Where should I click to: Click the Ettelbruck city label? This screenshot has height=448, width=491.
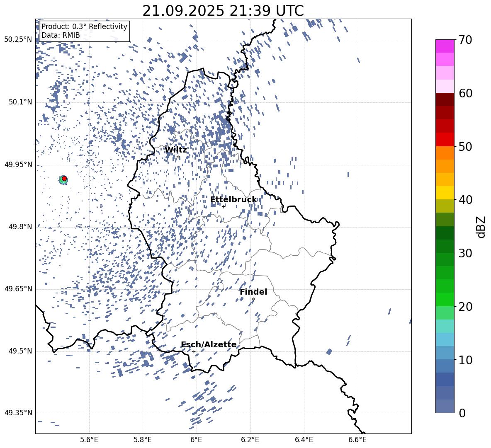[x=233, y=200]
